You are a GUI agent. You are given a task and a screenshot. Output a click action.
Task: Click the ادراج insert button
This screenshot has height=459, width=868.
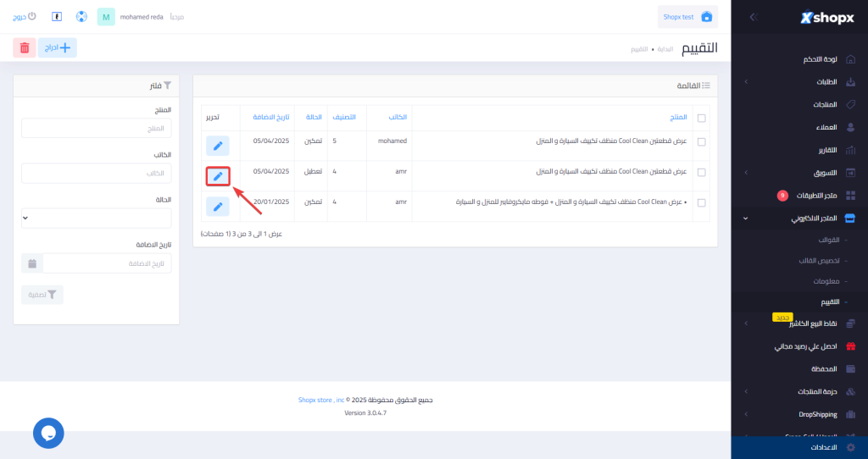coord(58,48)
